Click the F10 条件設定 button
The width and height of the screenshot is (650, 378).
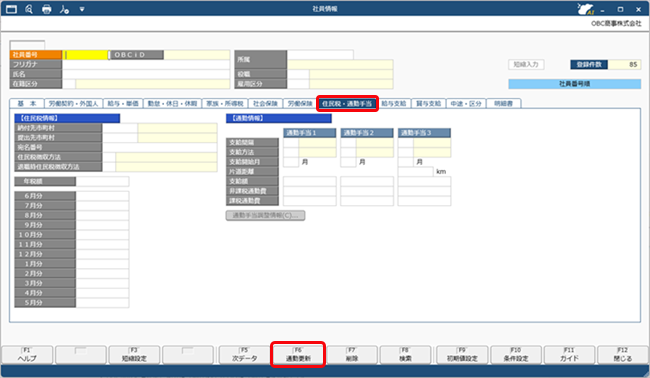(516, 355)
